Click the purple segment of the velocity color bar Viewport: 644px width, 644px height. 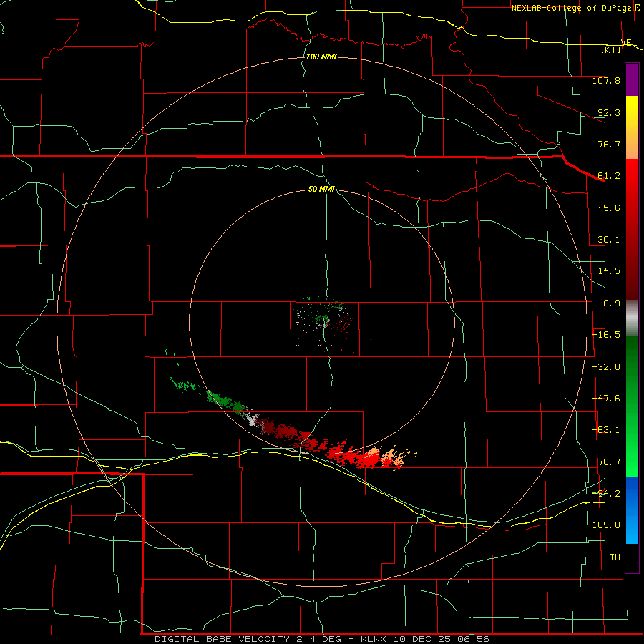click(x=632, y=79)
